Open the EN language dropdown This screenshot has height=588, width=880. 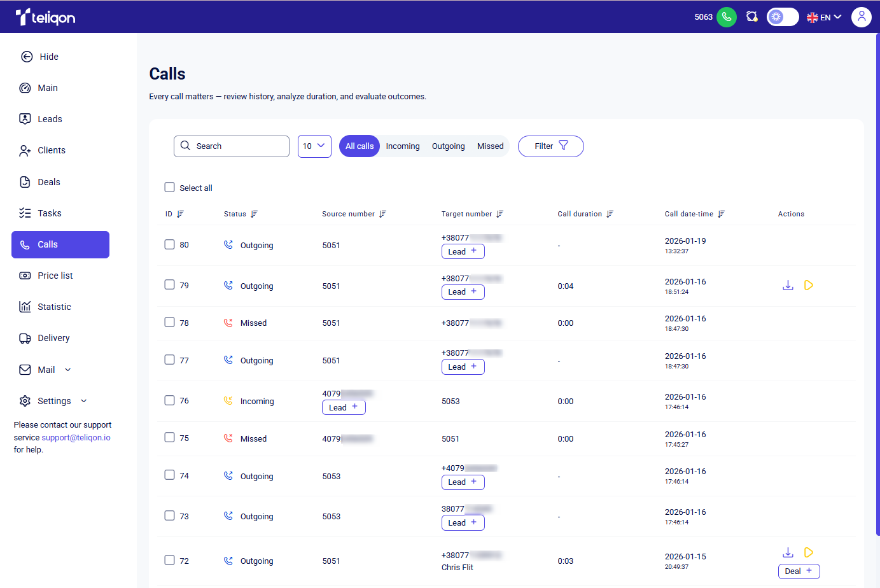point(824,17)
